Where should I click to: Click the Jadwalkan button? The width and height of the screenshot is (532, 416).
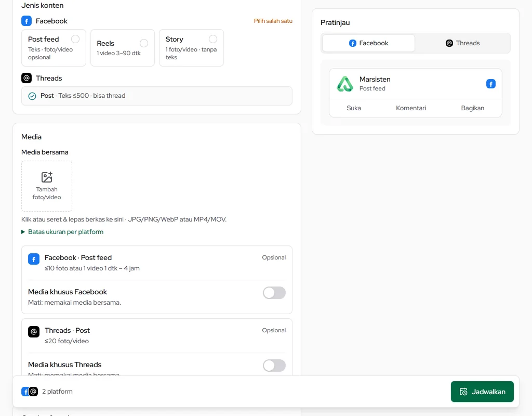[x=482, y=392]
